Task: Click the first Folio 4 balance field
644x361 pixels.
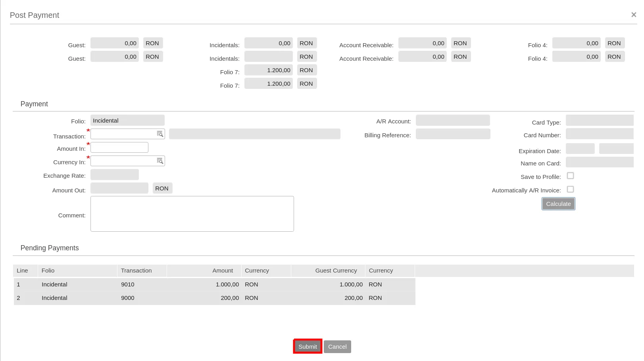Action: coord(577,43)
